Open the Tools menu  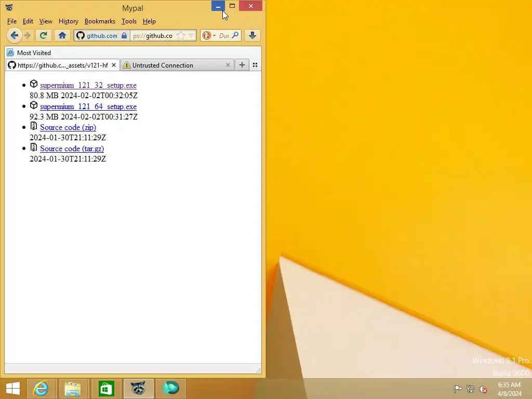click(x=129, y=21)
